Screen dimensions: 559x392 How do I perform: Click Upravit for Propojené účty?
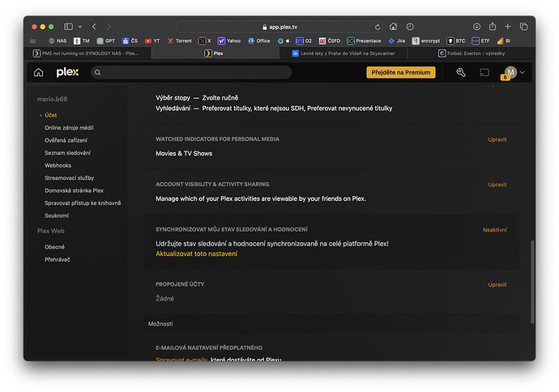(x=497, y=285)
